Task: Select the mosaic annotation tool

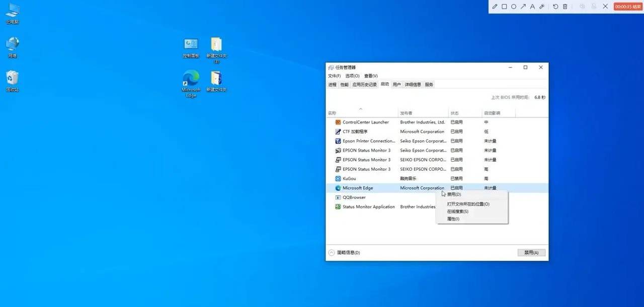Action: pyautogui.click(x=542, y=7)
